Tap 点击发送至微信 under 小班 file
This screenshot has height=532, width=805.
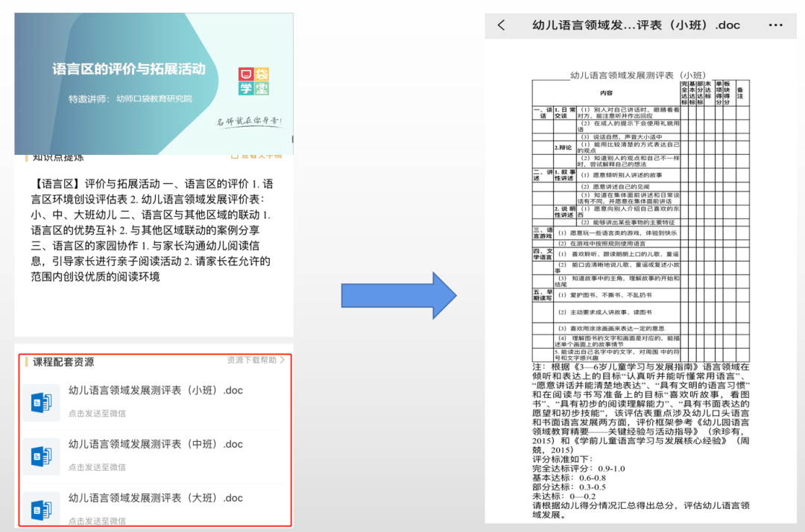[x=97, y=414]
